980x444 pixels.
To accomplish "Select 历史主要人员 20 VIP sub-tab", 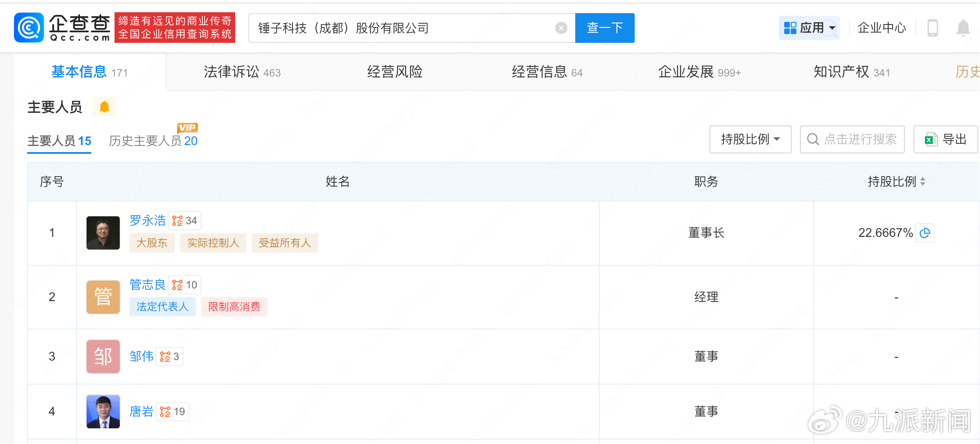I will click(x=153, y=141).
